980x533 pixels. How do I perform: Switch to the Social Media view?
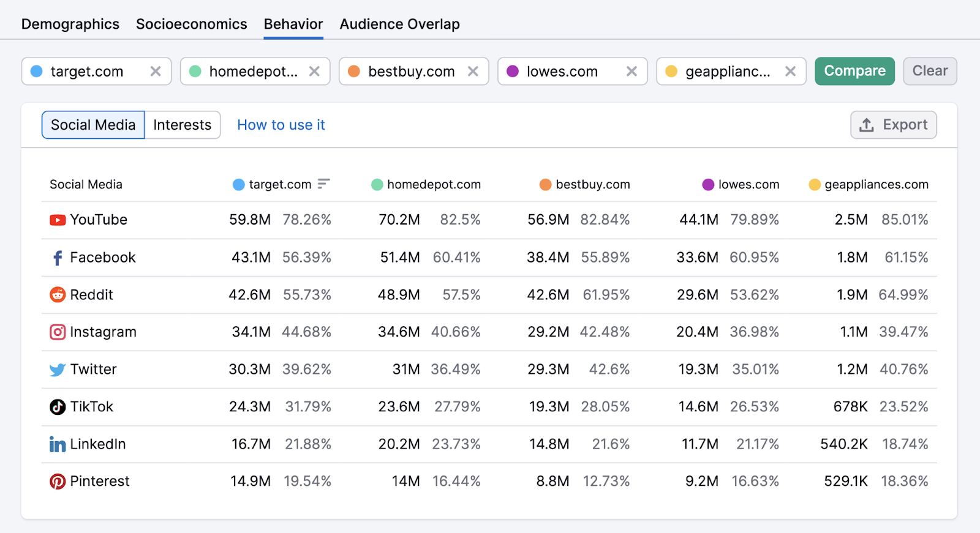(93, 125)
